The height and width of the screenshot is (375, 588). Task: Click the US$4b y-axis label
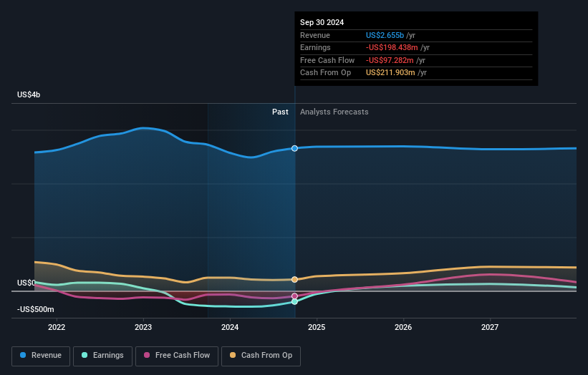click(29, 94)
